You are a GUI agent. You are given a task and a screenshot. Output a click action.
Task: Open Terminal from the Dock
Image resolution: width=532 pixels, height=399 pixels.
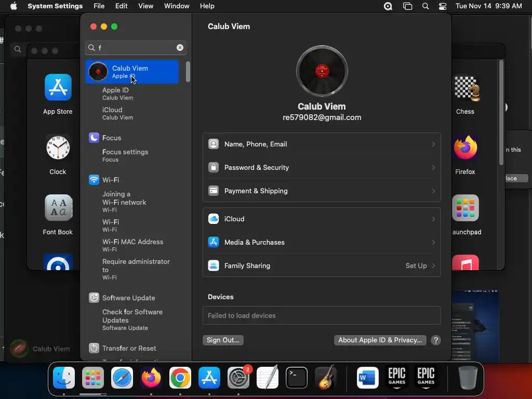click(297, 378)
